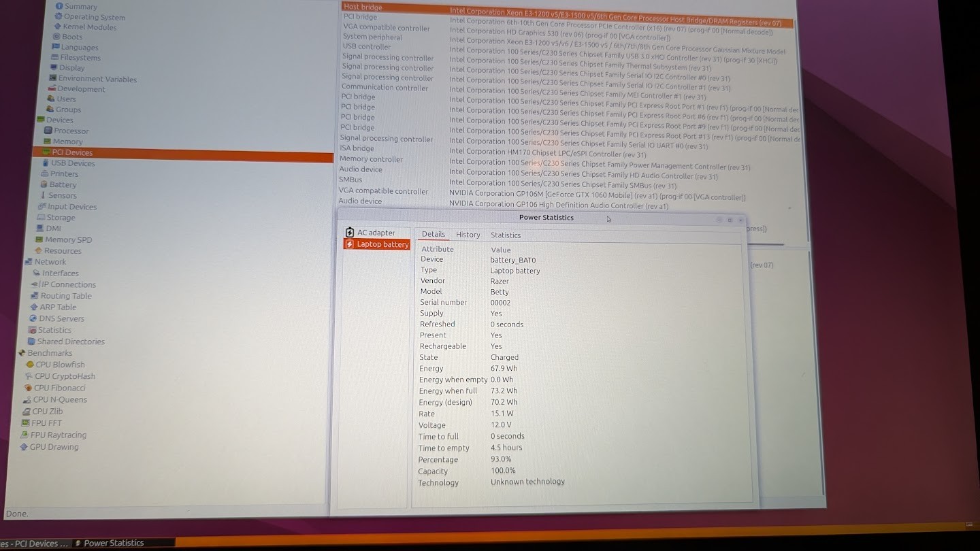980x551 pixels.
Task: Click the AC adapter icon in Power Statistics
Action: tap(350, 233)
